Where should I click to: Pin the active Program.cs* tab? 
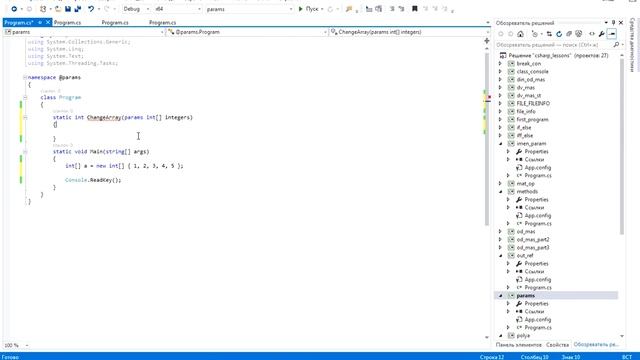click(40, 22)
